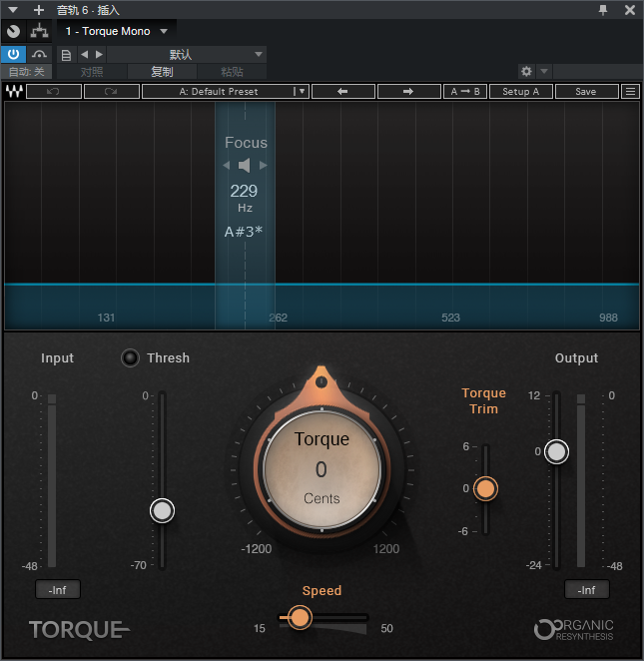Move Focus up with right triangle
The width and height of the screenshot is (644, 661).
[x=263, y=166]
